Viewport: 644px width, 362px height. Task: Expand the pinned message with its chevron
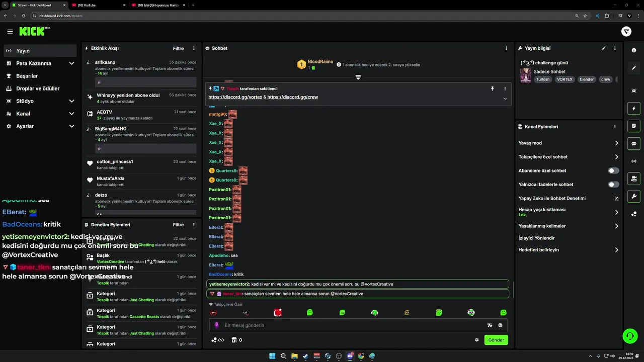coord(505,99)
